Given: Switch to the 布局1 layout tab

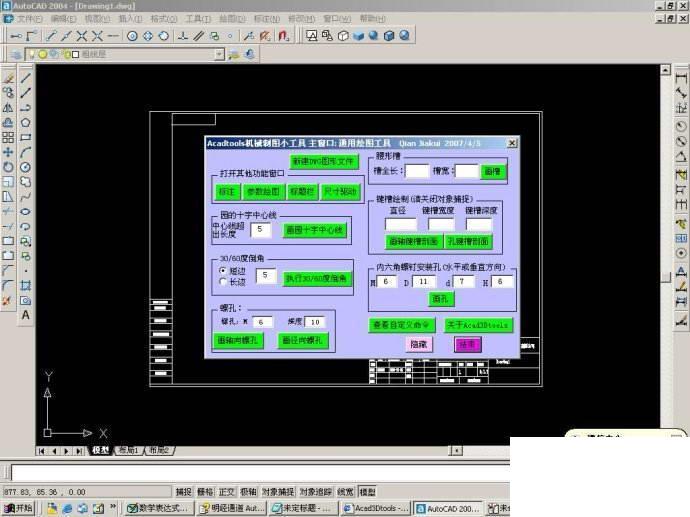Looking at the screenshot, I should [x=129, y=450].
